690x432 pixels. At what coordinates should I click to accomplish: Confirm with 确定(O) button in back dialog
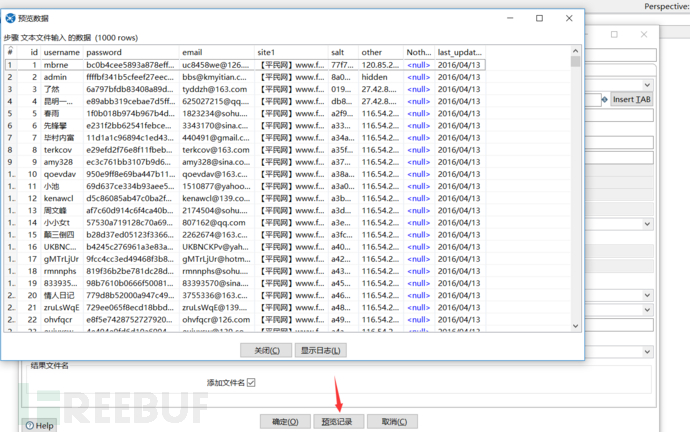pyautogui.click(x=285, y=421)
